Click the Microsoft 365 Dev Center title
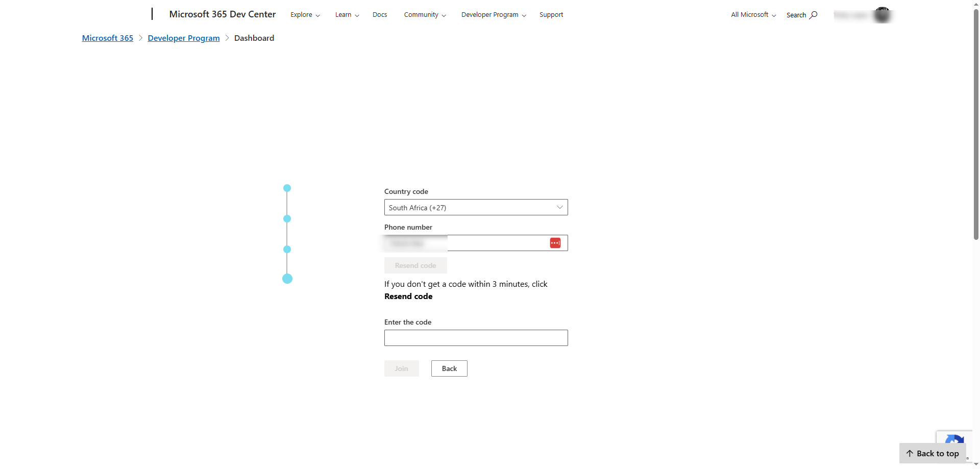This screenshot has height=469, width=980. tap(223, 14)
